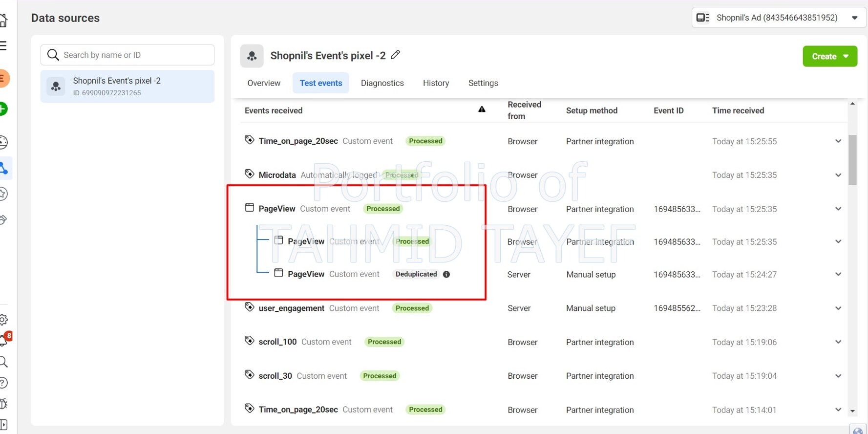Click the Search by name or ID field

point(127,55)
